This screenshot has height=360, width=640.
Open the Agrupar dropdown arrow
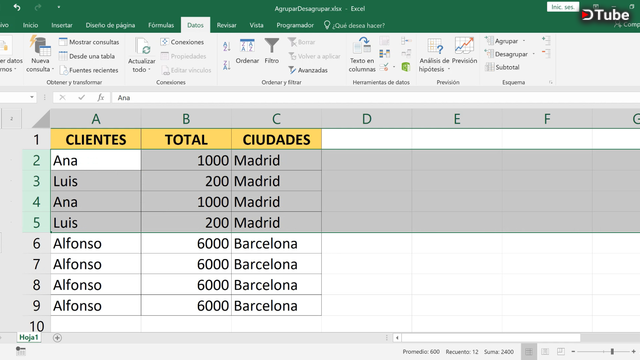point(524,41)
